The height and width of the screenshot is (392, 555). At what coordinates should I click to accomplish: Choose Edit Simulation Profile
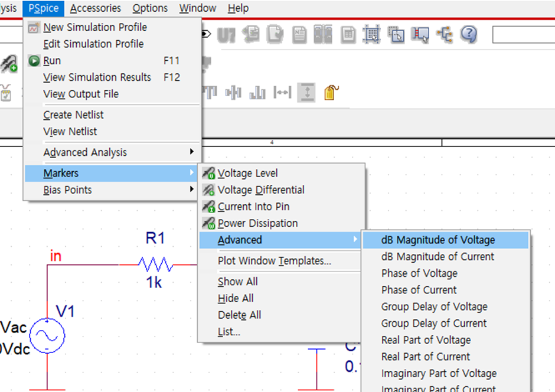tap(112, 44)
